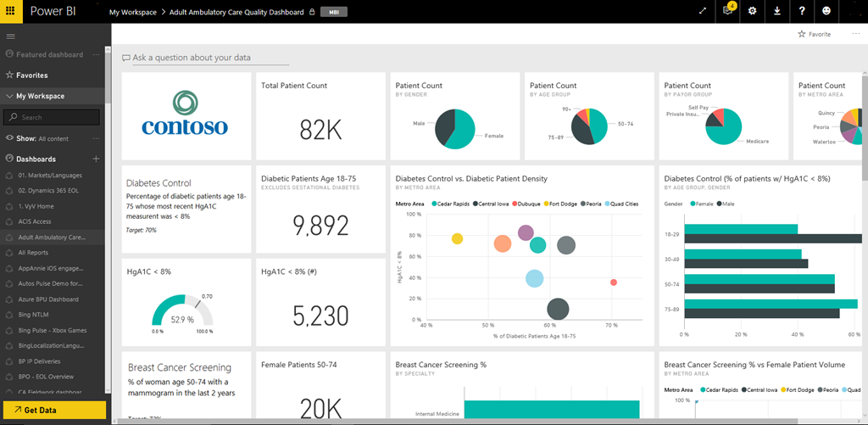The height and width of the screenshot is (425, 868).
Task: Click the MBI badge in header
Action: click(x=334, y=12)
